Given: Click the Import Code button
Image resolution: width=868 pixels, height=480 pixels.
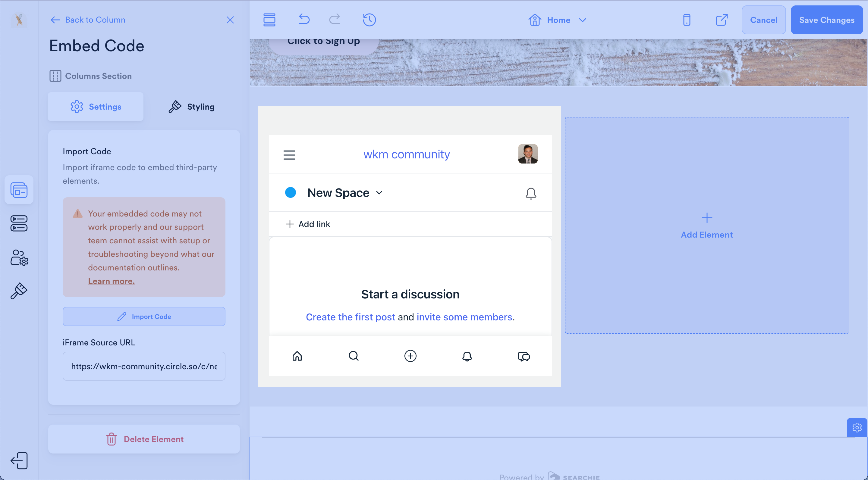Looking at the screenshot, I should 144,316.
